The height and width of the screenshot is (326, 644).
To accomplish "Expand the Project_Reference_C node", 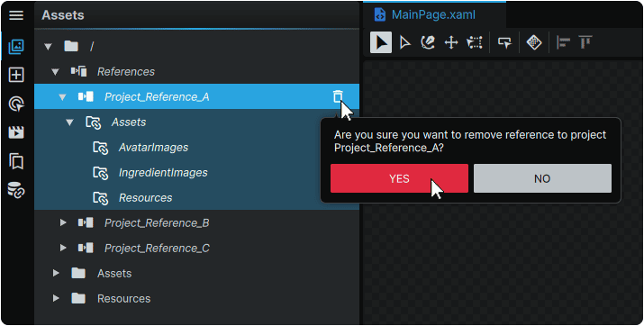I will (x=63, y=248).
